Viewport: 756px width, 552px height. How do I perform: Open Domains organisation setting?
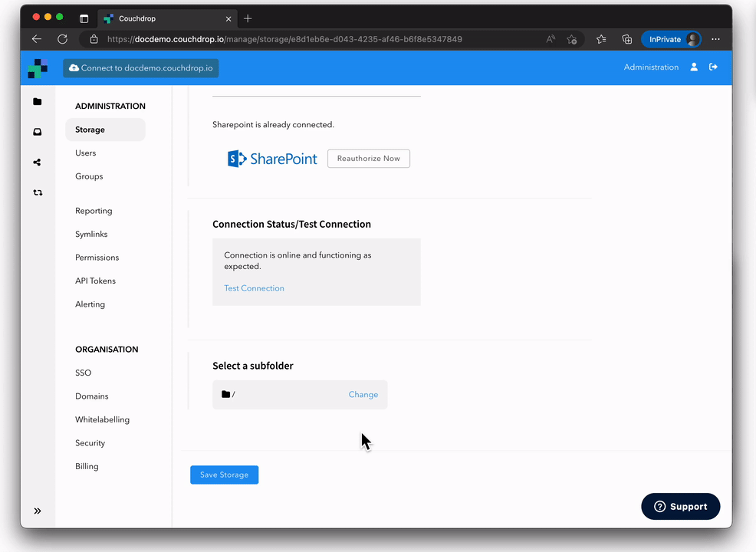[x=91, y=396]
